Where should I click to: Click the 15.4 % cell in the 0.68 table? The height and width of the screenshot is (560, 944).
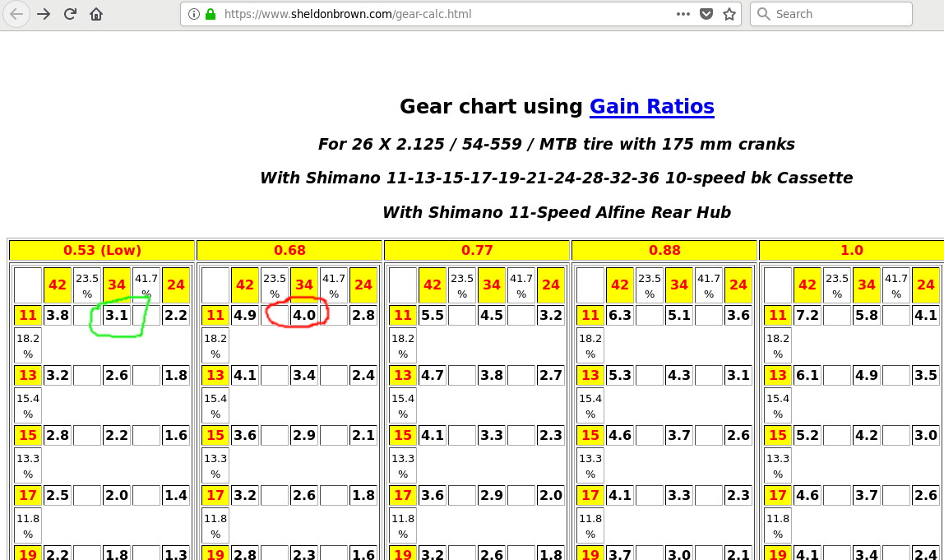click(215, 406)
